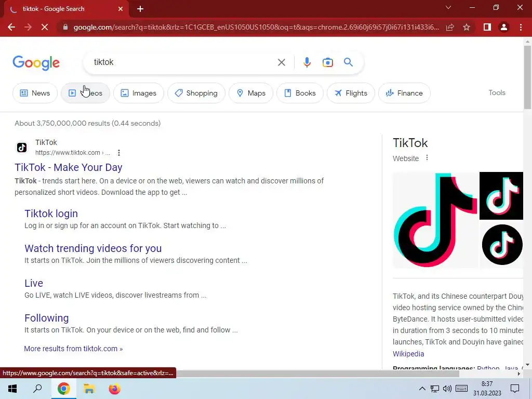Open TikTok - Make Your Day result

[x=68, y=167]
